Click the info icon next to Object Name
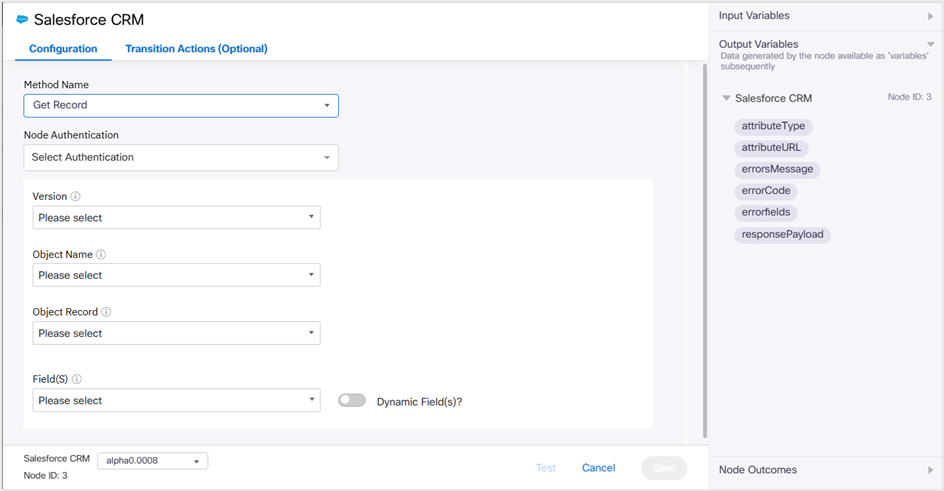This screenshot has height=491, width=944. 101,255
